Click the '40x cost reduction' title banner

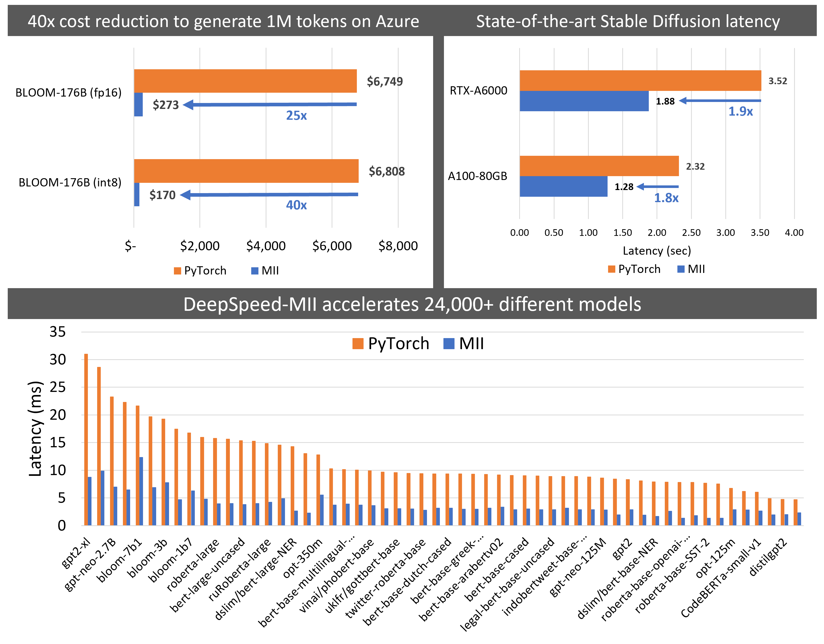click(223, 21)
